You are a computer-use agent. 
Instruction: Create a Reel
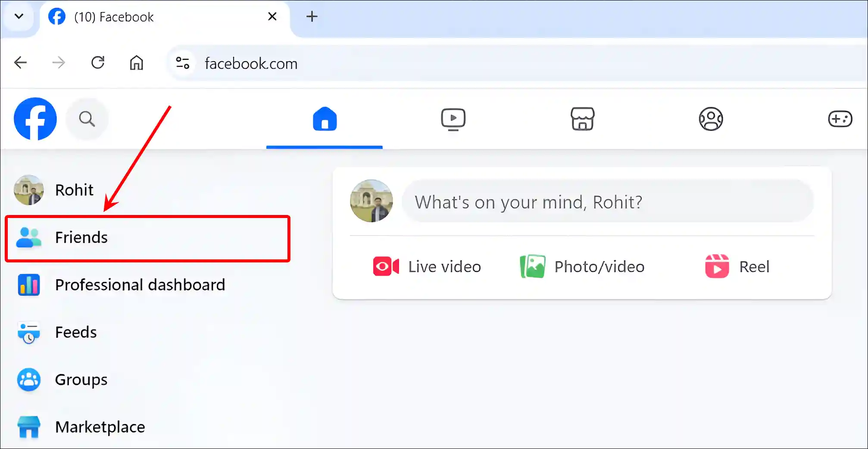737,267
